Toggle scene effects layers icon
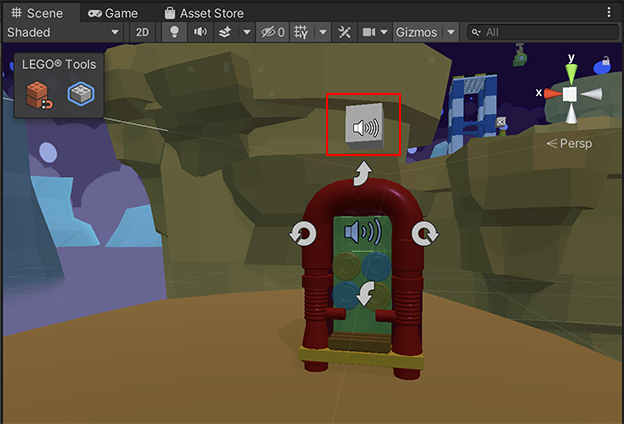This screenshot has height=424, width=624. 225,32
